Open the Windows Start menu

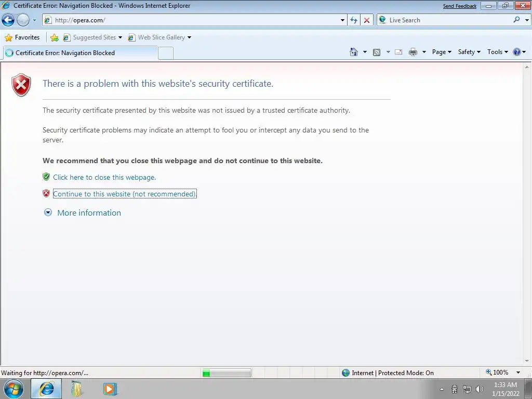tap(14, 389)
